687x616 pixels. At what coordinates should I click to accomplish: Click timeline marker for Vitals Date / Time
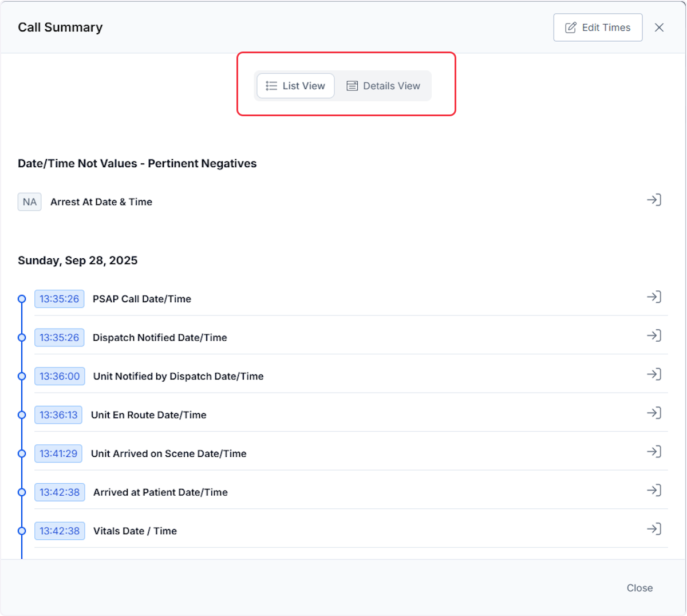(x=22, y=531)
